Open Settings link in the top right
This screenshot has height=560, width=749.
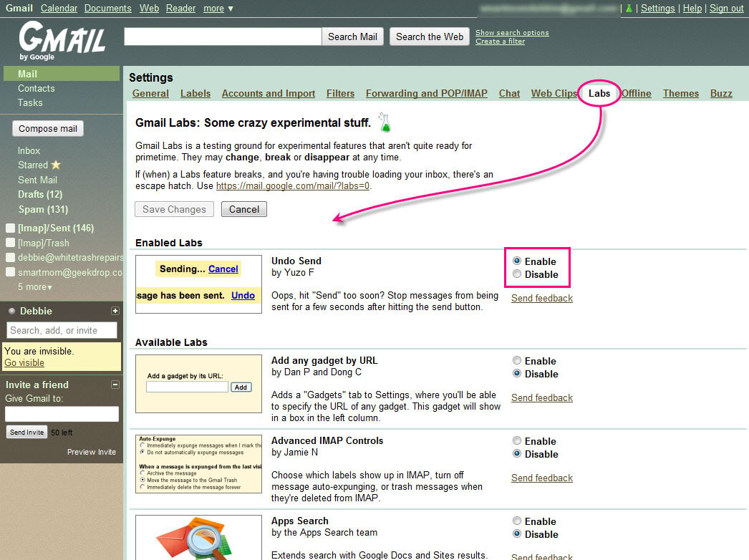point(658,8)
